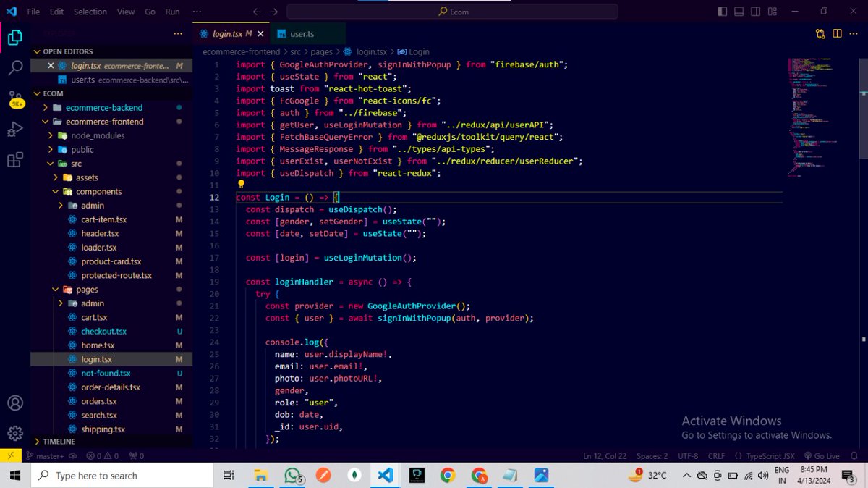Open order-details.tsx file
The image size is (868, 488).
[111, 387]
